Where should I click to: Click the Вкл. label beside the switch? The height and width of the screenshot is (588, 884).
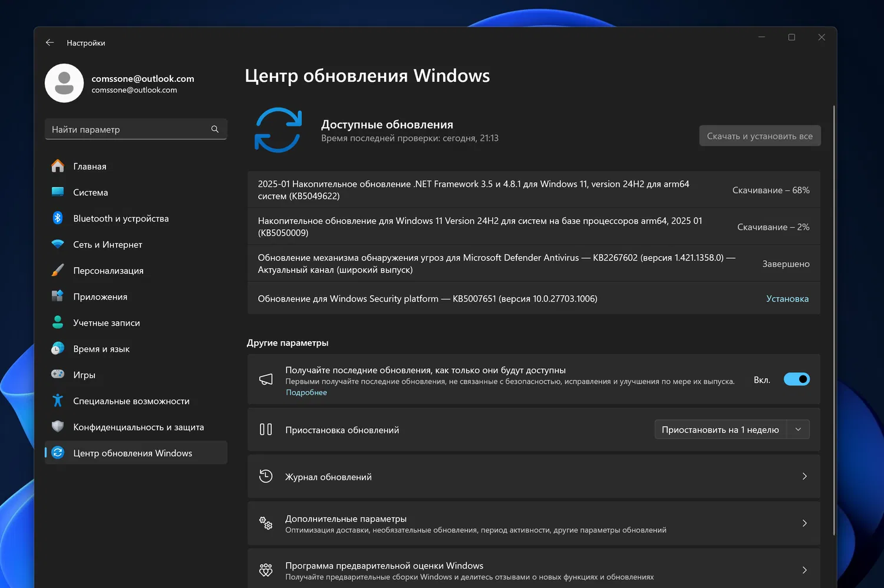(762, 380)
